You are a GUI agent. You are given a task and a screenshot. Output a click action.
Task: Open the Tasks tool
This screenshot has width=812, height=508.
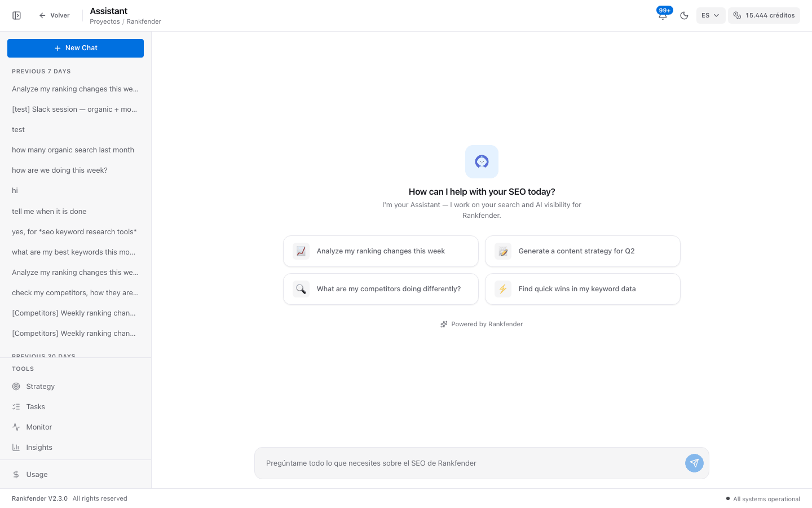(x=76, y=407)
